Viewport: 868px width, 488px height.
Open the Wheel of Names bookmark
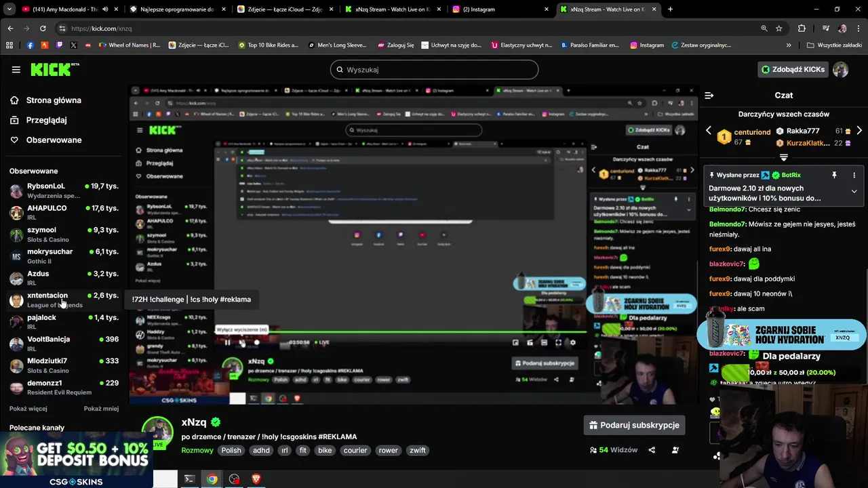(129, 45)
